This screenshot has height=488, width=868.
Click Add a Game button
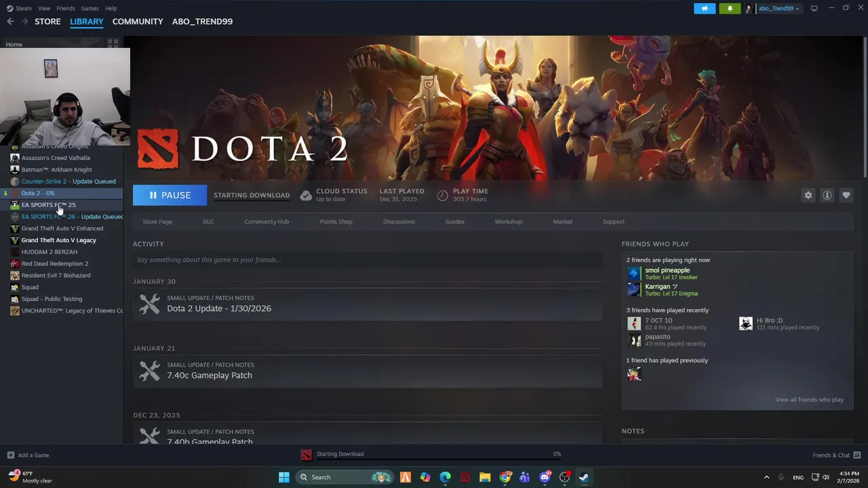point(28,455)
